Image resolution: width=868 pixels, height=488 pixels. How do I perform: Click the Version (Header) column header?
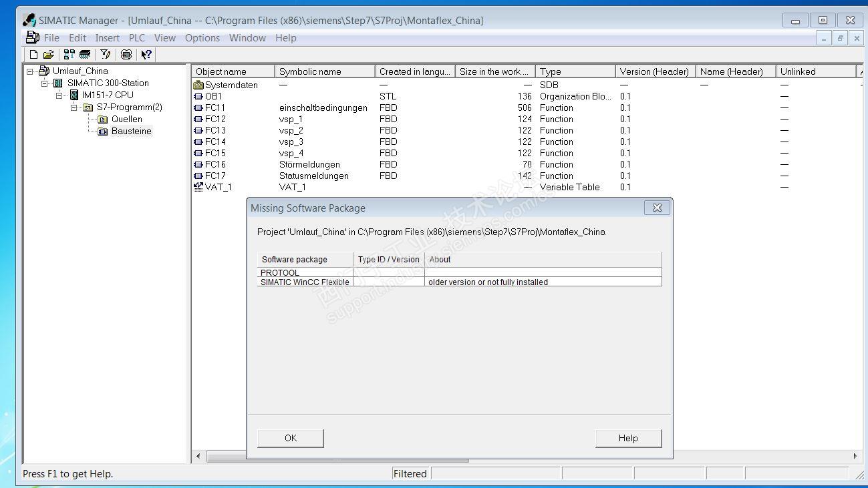(x=656, y=71)
